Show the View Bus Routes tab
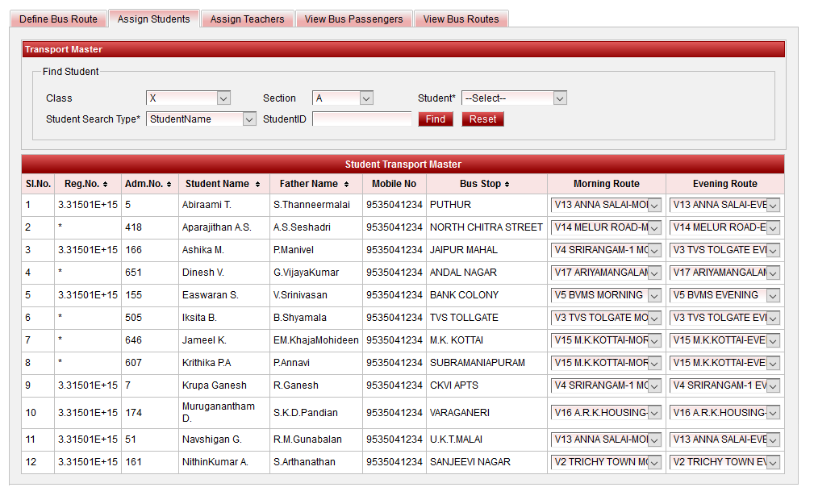The width and height of the screenshot is (814, 504). point(461,19)
